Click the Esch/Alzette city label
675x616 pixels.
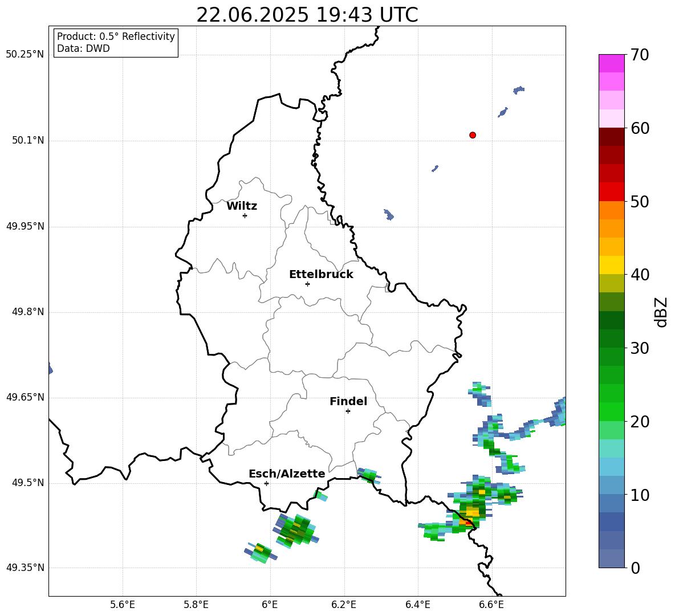tap(287, 474)
